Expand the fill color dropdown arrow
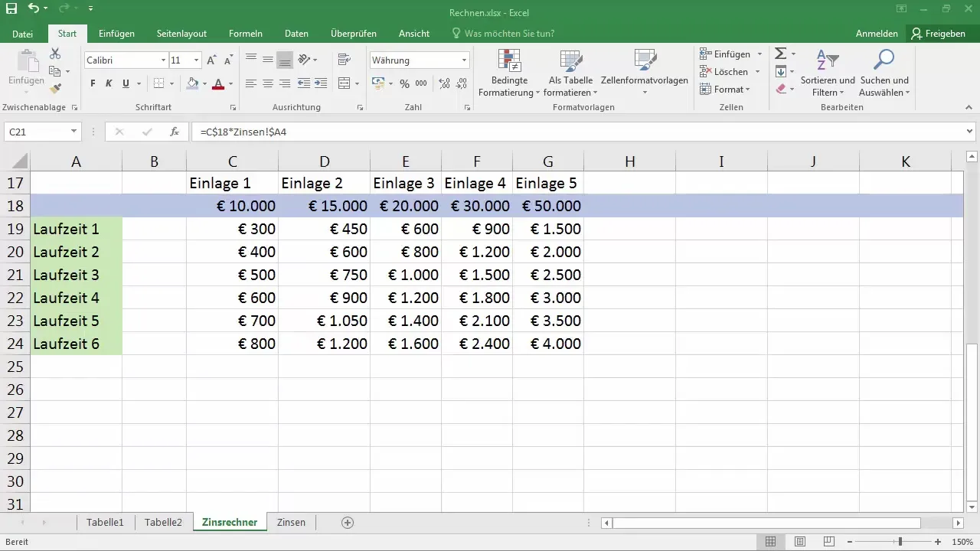Image resolution: width=980 pixels, height=551 pixels. [205, 83]
